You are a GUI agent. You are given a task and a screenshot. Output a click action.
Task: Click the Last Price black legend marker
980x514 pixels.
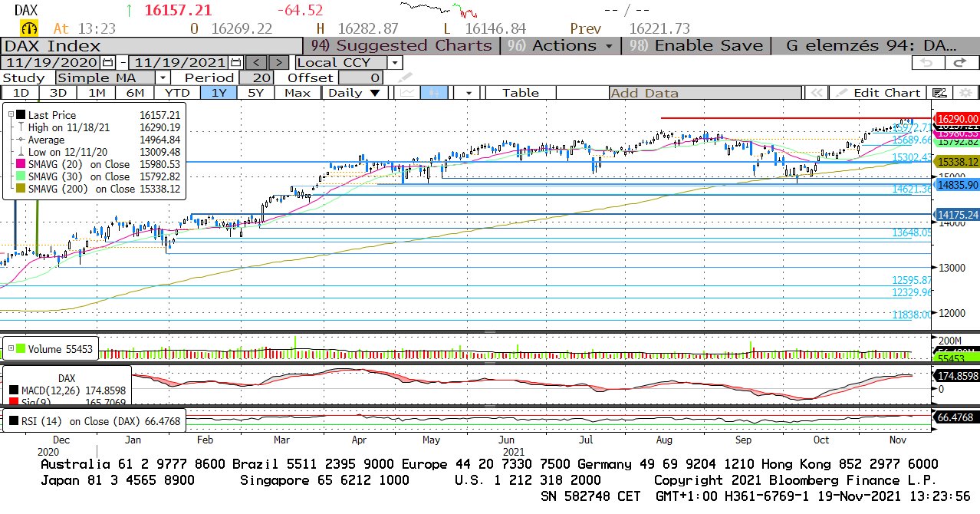click(x=21, y=115)
